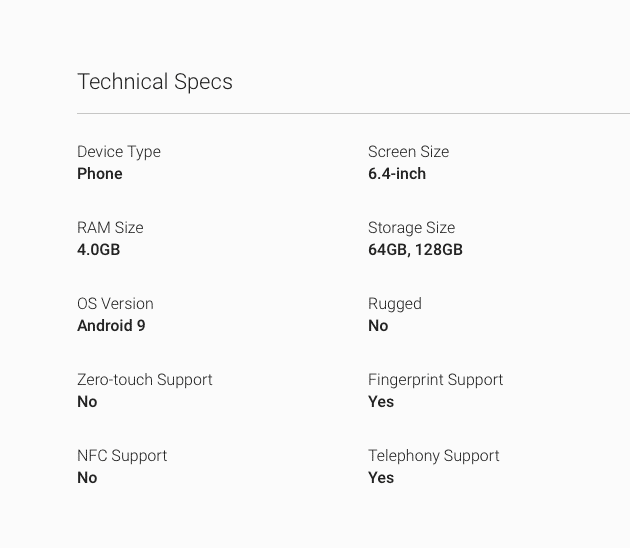Select the No value under Zero-touch Support

point(87,402)
